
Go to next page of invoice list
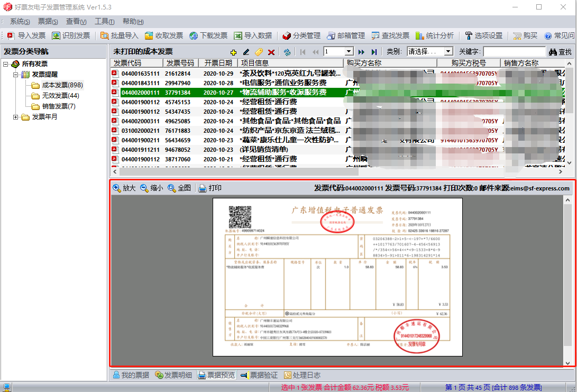(x=361, y=52)
